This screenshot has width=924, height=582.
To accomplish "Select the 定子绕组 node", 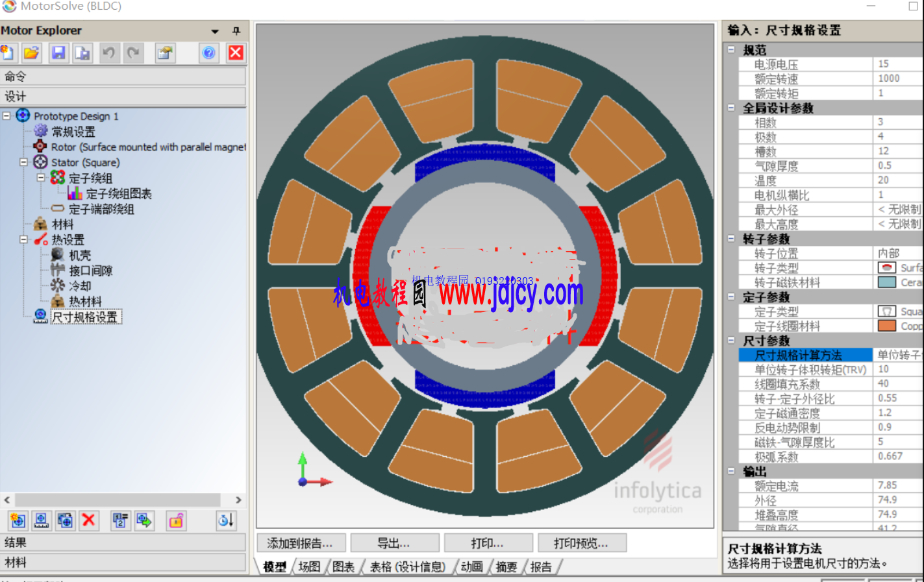I will pyautogui.click(x=90, y=178).
